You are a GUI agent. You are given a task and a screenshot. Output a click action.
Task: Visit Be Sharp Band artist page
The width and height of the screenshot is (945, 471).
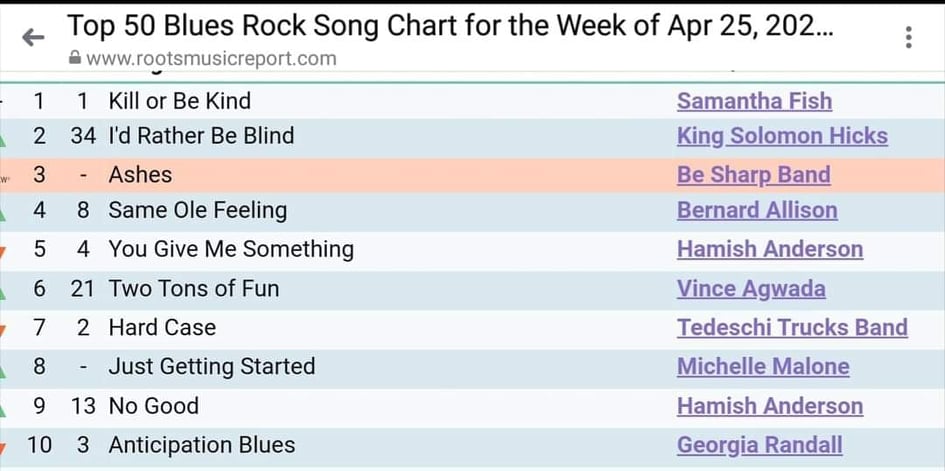(754, 175)
